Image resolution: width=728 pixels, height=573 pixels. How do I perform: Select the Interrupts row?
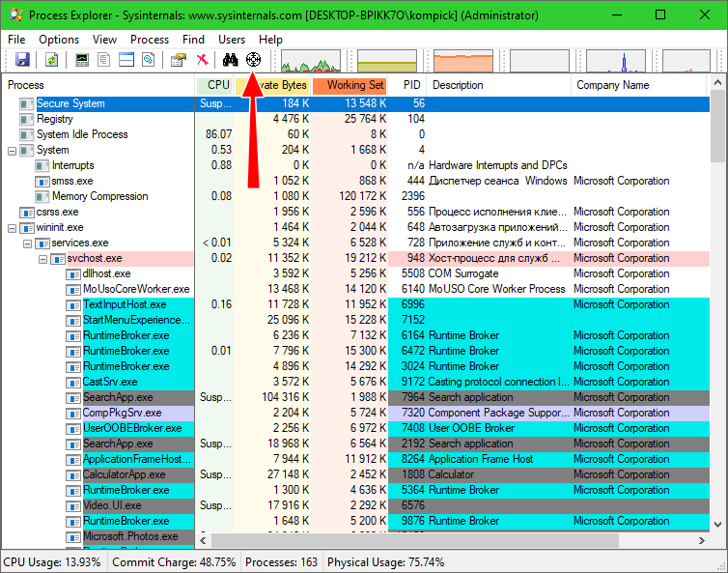pyautogui.click(x=355, y=165)
